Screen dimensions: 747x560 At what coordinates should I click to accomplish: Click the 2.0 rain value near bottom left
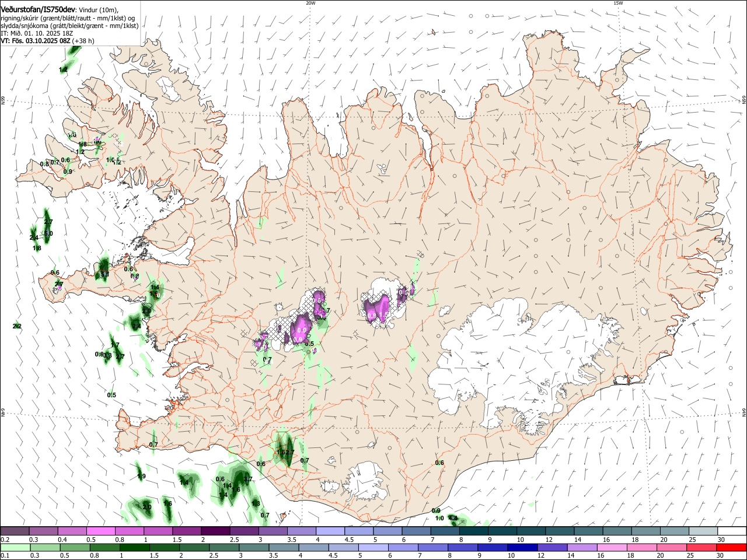tap(147, 507)
